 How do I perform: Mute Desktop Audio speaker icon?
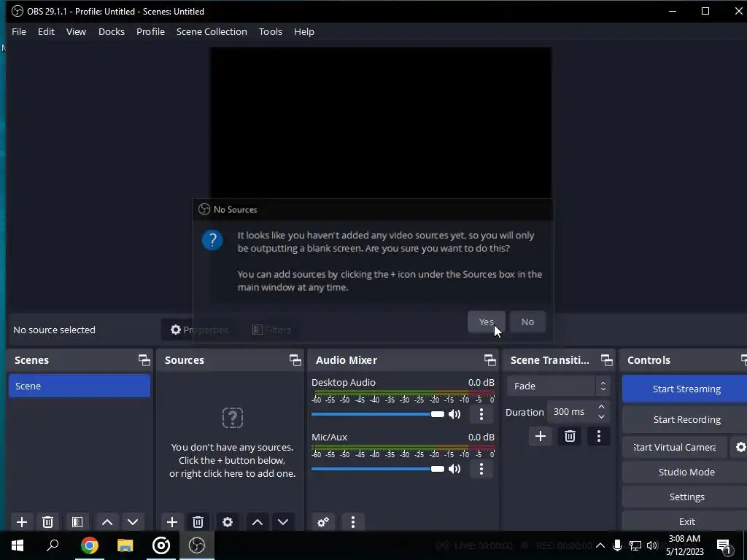point(454,414)
